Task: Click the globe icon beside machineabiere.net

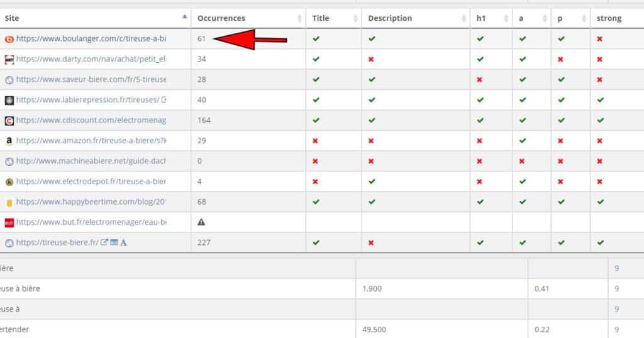Action: click(x=9, y=161)
